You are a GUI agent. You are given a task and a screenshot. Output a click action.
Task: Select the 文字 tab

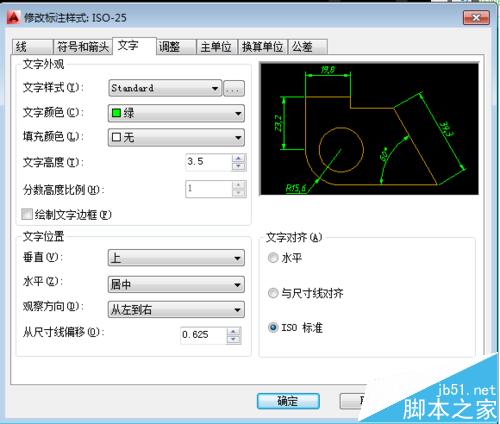click(134, 46)
